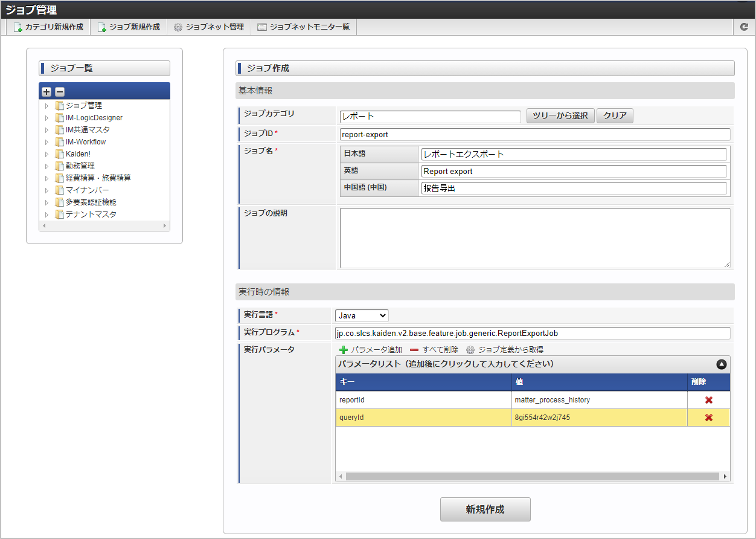Delete the reportId parameter row
The image size is (756, 539).
[708, 400]
